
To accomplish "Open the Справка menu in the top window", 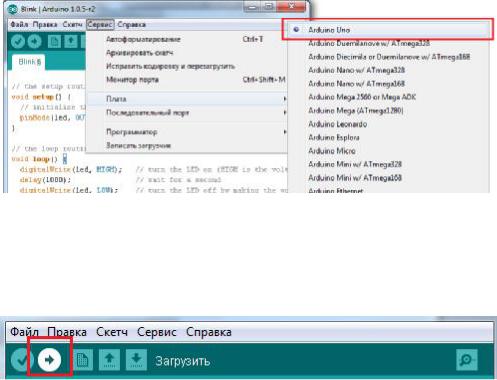I will coord(132,24).
